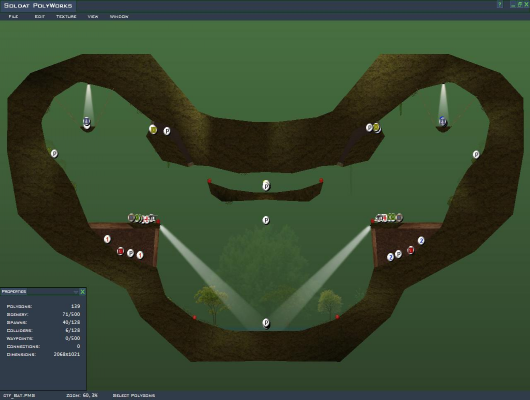Select the blue flag marker under the left spotlight
530x400 pixels.
(87, 122)
